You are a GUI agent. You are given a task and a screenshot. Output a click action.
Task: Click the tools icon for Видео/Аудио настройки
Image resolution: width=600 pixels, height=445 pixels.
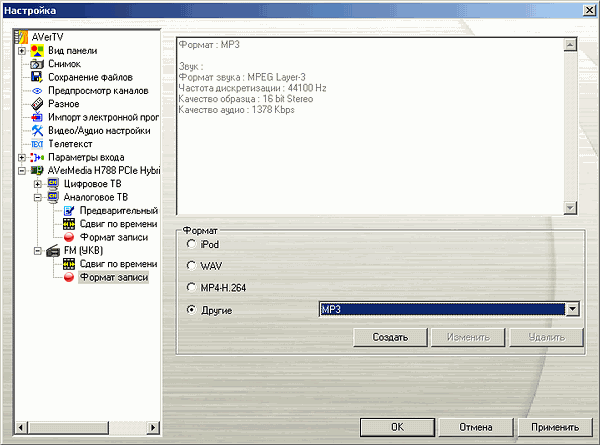37,130
